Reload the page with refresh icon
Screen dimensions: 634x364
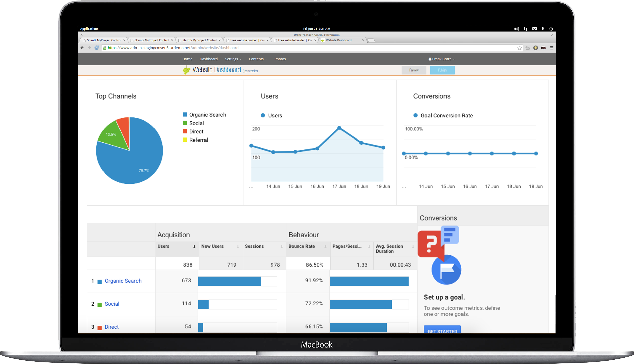(x=97, y=48)
